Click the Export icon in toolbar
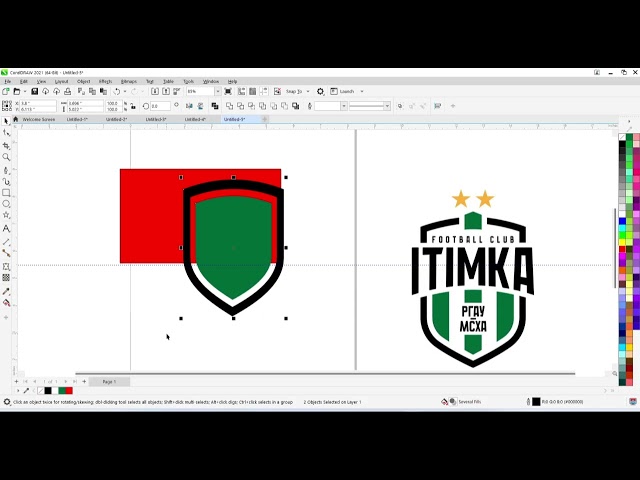 [166, 91]
